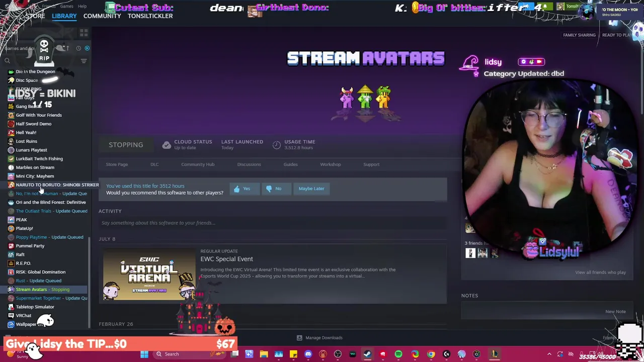Click the activity status input field
The width and height of the screenshot is (644, 362).
click(x=272, y=223)
